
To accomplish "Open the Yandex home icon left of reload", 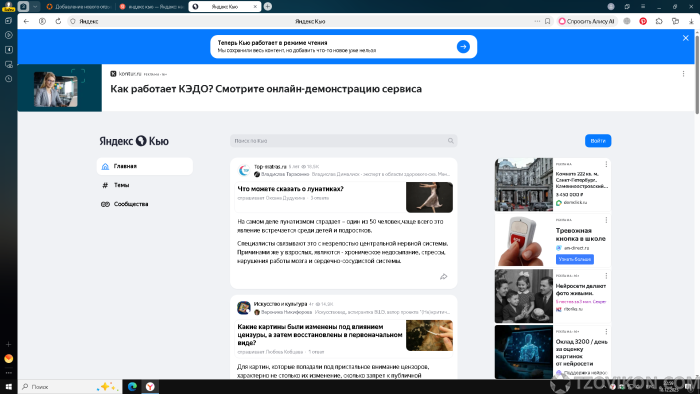I will (42, 21).
